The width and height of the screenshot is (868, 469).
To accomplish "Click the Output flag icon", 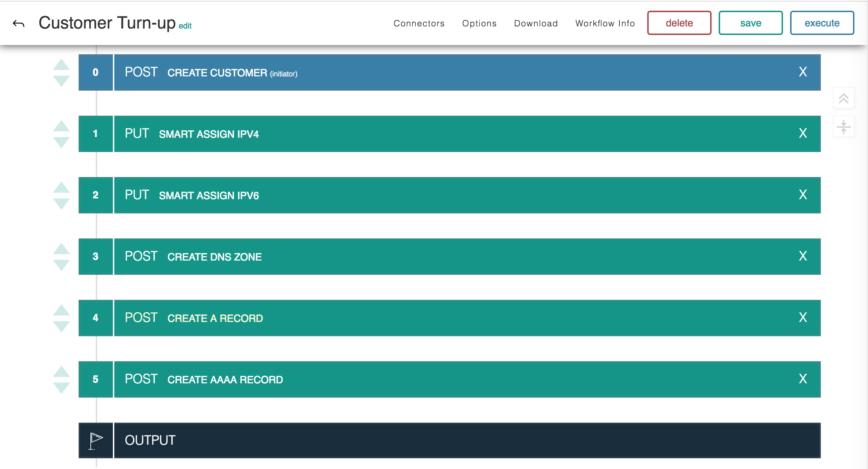I will 96,440.
